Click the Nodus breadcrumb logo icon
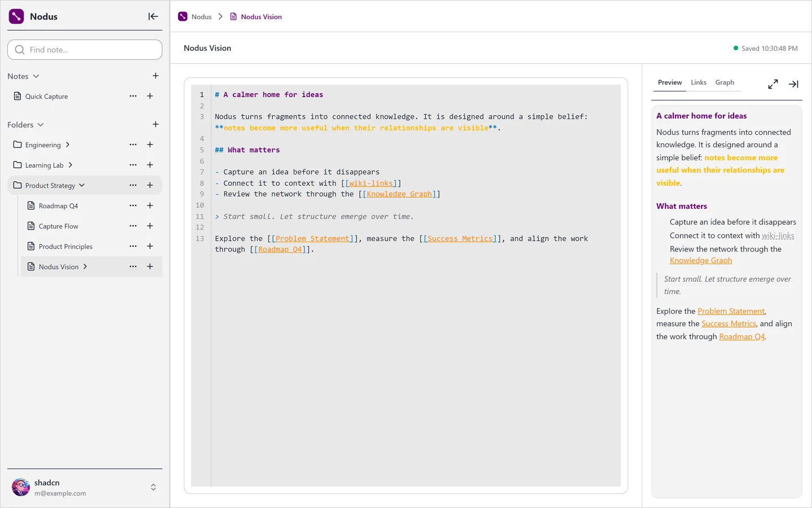 click(x=183, y=16)
